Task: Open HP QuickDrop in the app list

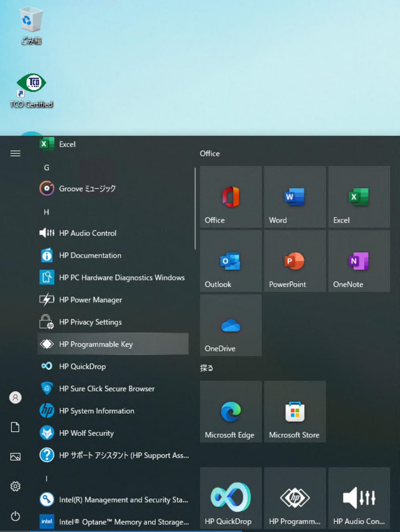Action: [113, 366]
